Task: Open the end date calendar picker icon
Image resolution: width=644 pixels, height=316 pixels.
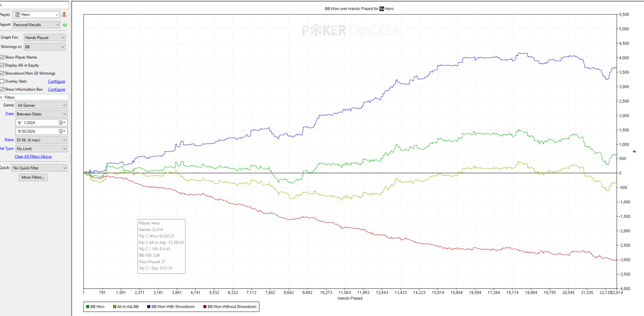Action: point(61,131)
